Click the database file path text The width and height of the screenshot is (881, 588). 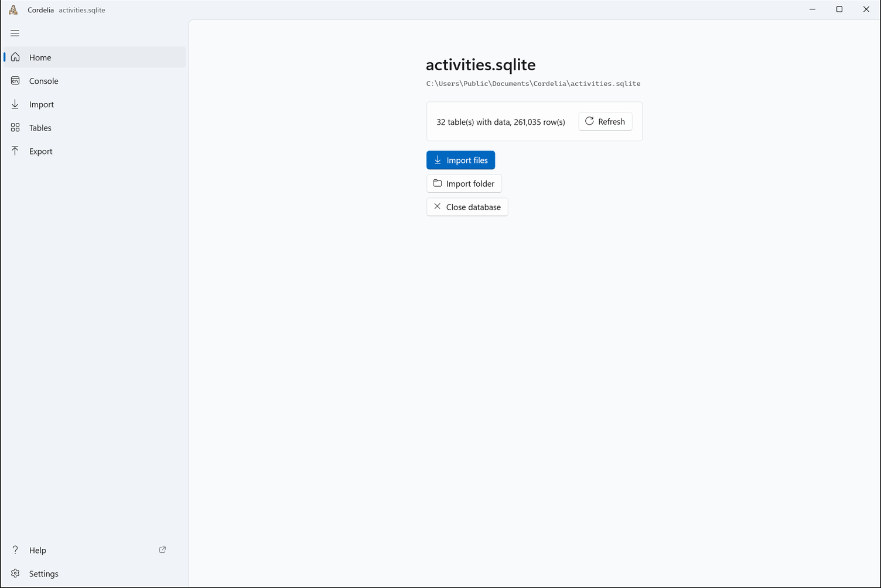click(533, 84)
